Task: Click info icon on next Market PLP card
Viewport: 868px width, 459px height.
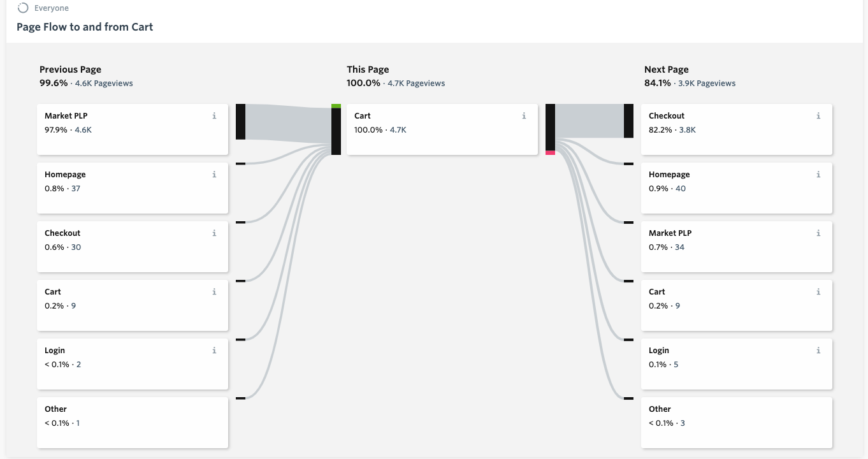Action: (x=818, y=233)
